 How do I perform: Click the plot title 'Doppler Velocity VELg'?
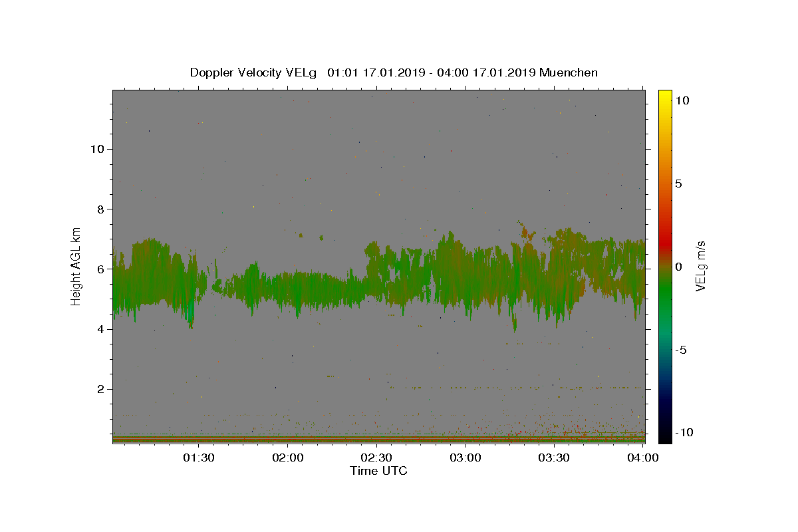coord(253,72)
